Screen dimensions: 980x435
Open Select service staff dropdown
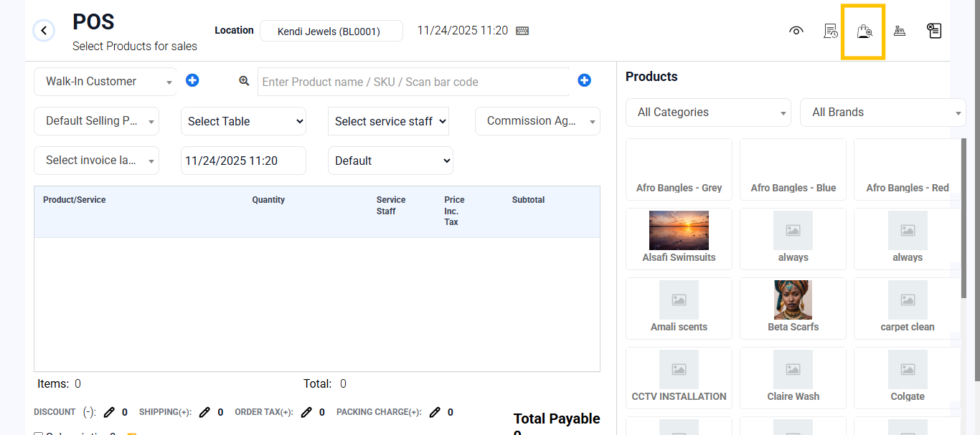pos(388,121)
